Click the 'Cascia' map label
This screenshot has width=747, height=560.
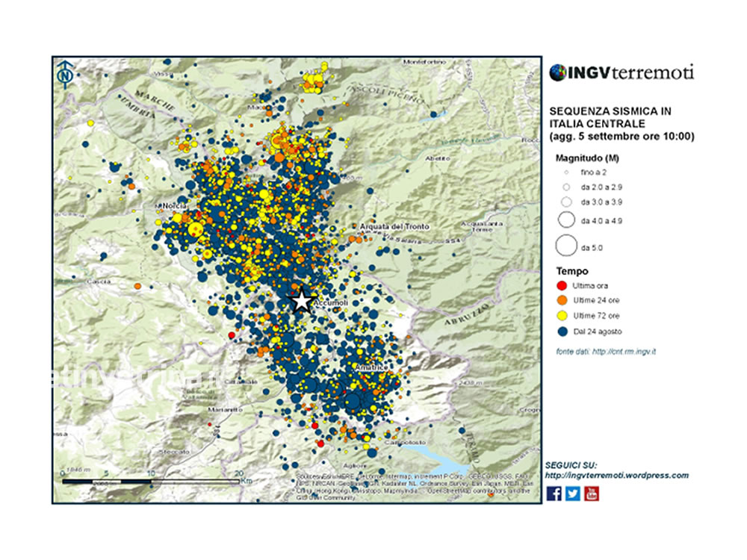point(99,282)
